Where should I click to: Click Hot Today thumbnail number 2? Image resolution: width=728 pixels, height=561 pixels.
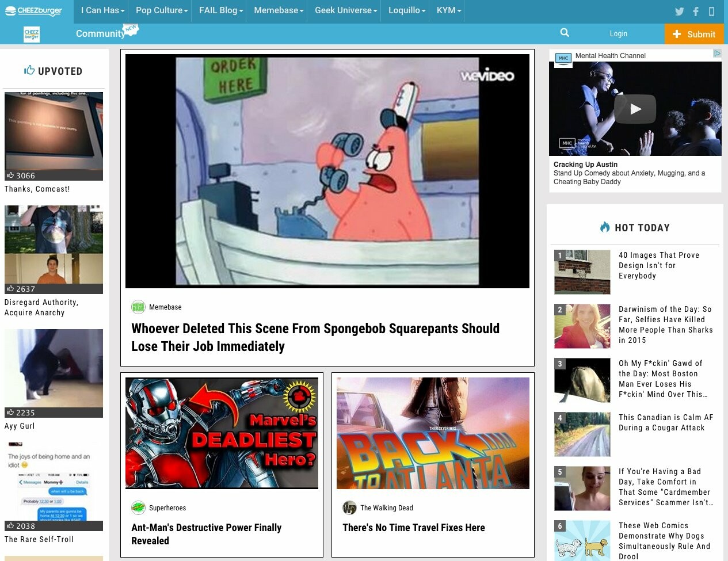click(x=582, y=326)
